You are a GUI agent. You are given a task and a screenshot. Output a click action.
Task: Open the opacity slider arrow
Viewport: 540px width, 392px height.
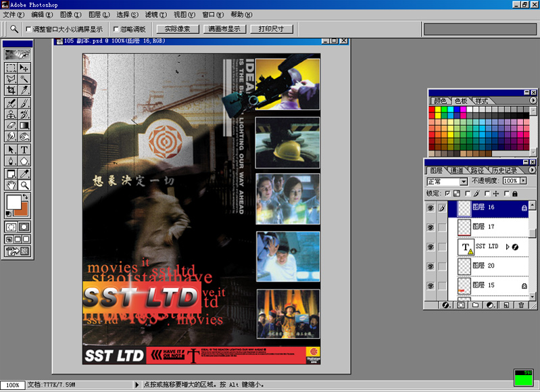tap(524, 180)
